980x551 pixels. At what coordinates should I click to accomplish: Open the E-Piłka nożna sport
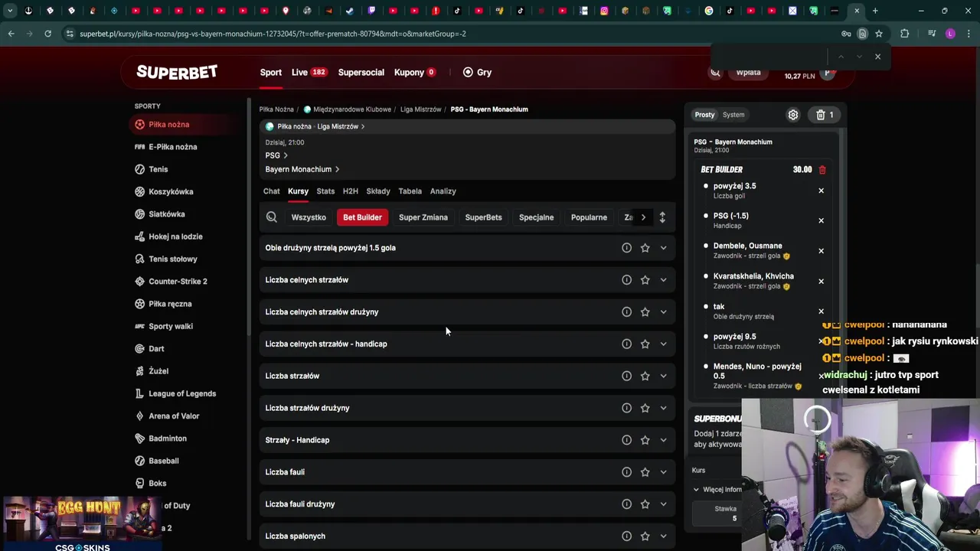point(172,147)
